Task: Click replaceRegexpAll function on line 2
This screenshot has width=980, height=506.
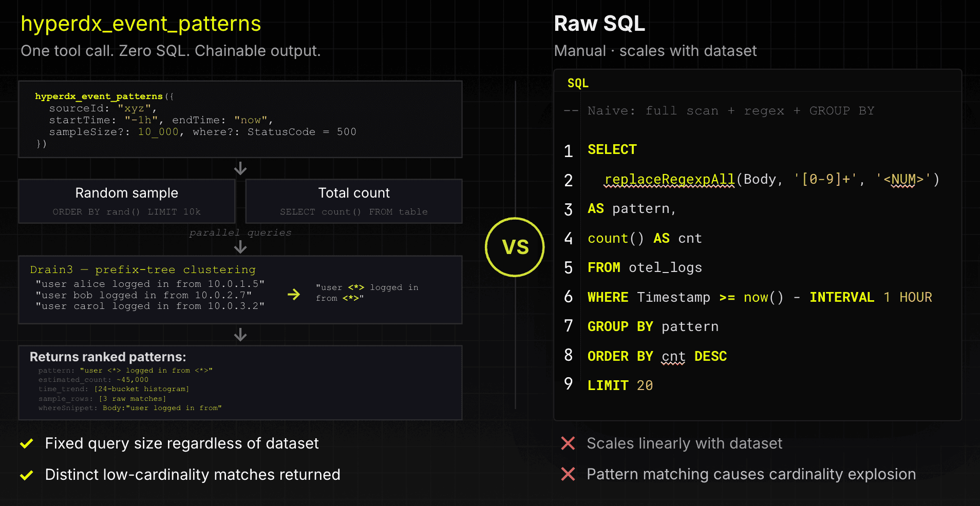Action: [669, 180]
